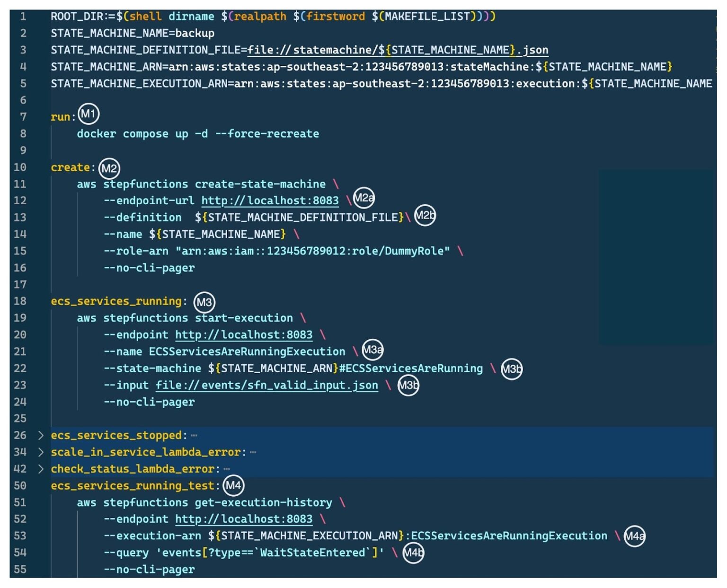Click the "scale_in_service_lambda_error:" target name
Screen dimensions: 727x588
(149, 452)
